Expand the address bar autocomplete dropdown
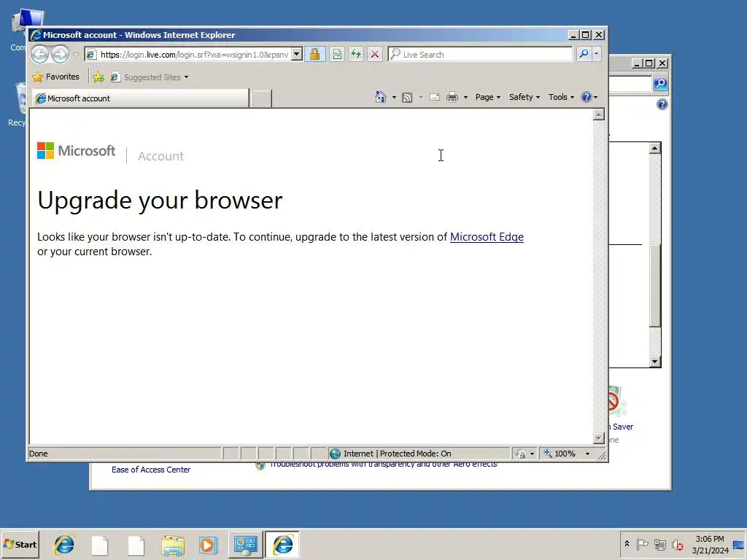 click(296, 54)
